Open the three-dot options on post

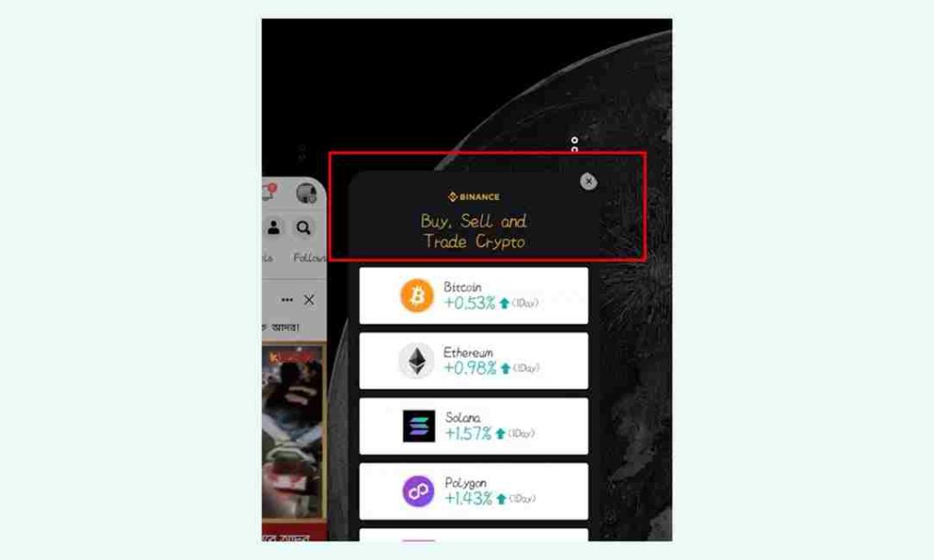point(287,300)
